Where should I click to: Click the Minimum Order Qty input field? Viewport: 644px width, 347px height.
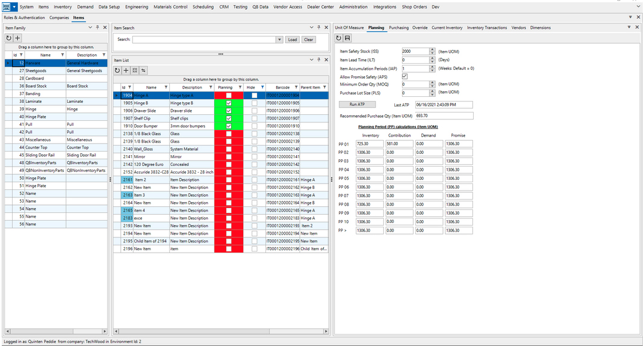[415, 84]
